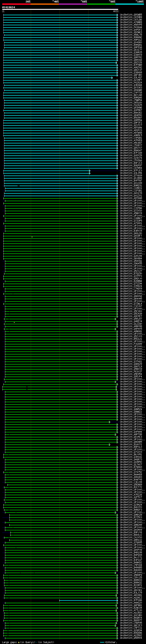Select label UniRef100_A4S1T8
The height and width of the screenshot is (644, 146).
tap(131, 193)
